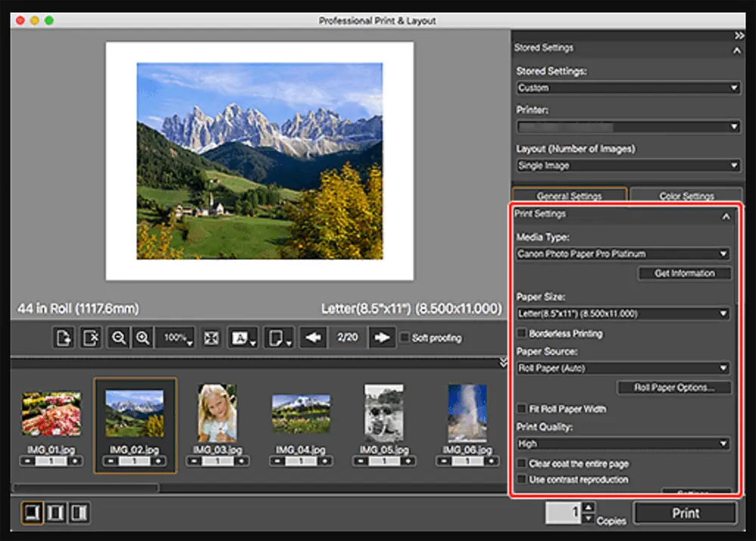Click the Roll Paper Options button
Image resolution: width=756 pixels, height=541 pixels.
click(x=674, y=388)
